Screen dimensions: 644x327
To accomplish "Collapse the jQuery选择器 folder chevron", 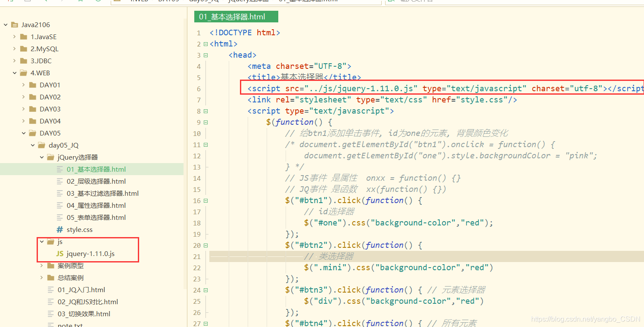I will pos(42,157).
